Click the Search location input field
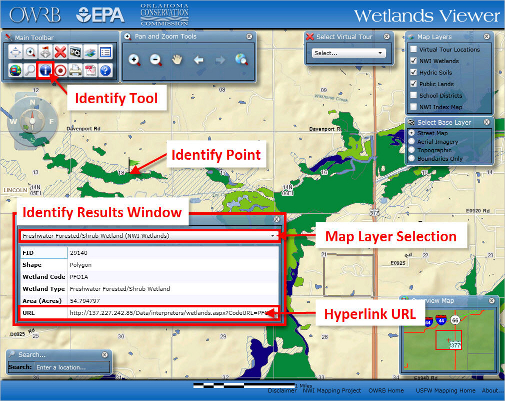The image size is (505, 401). point(72,367)
